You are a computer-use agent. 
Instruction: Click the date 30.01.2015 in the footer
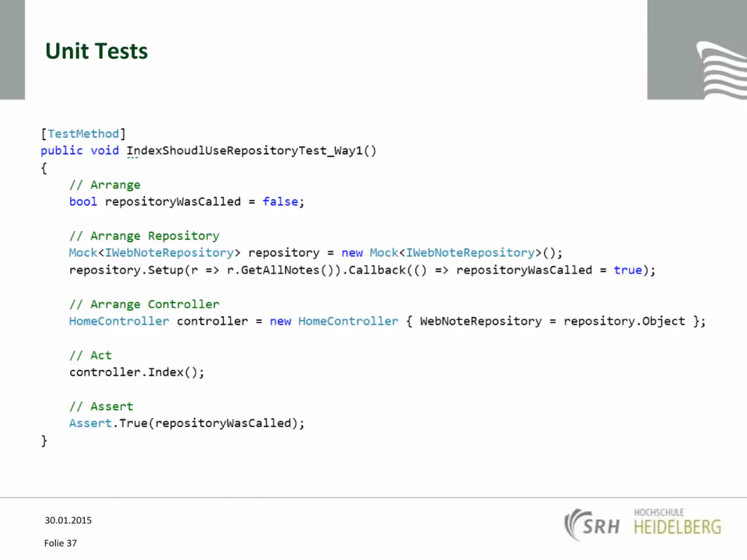68,520
